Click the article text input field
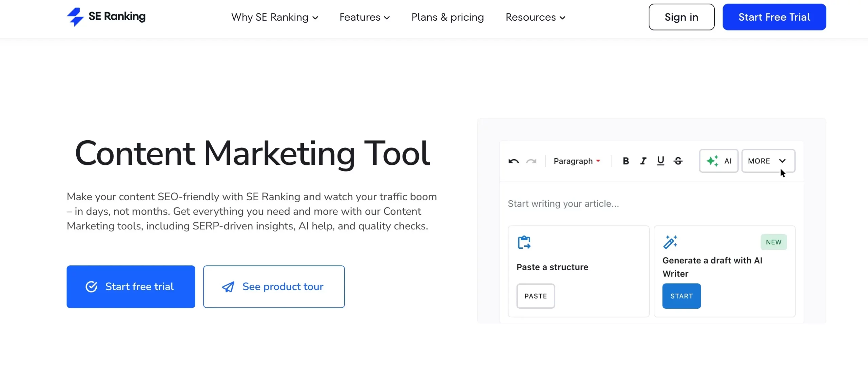This screenshot has width=868, height=385. 564,204
